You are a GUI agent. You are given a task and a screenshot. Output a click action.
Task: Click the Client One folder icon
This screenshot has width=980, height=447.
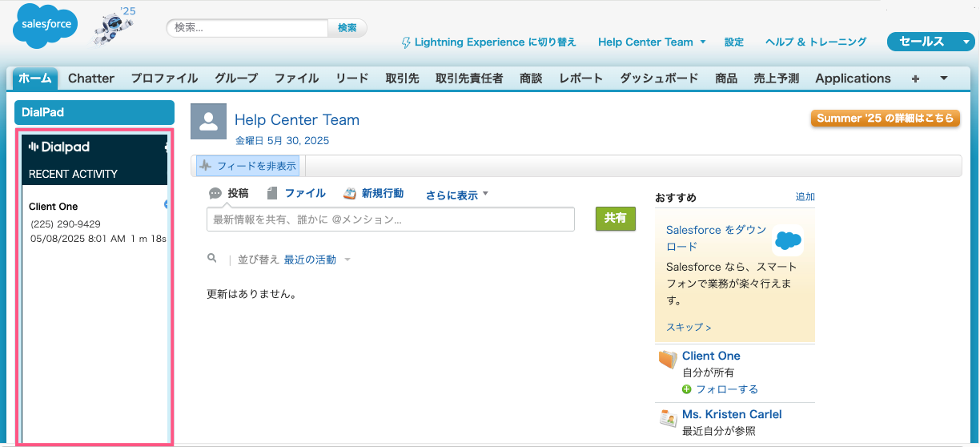point(668,360)
